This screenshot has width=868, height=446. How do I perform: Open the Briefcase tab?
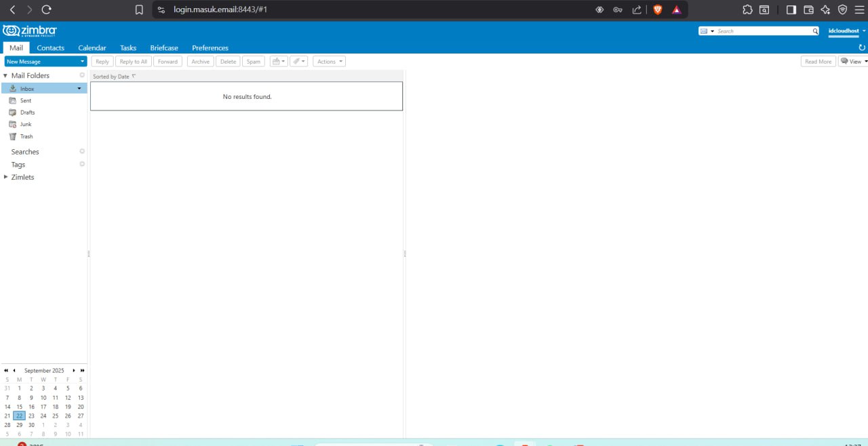click(164, 47)
